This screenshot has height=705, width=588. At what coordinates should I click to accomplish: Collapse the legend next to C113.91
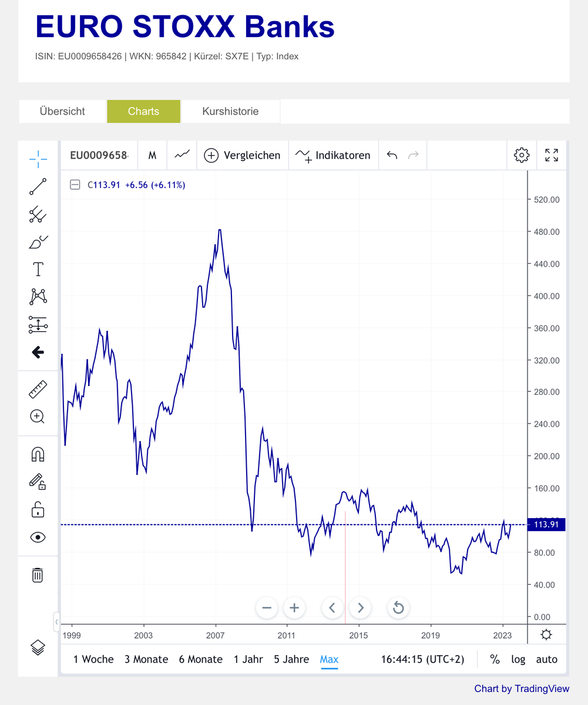click(75, 185)
